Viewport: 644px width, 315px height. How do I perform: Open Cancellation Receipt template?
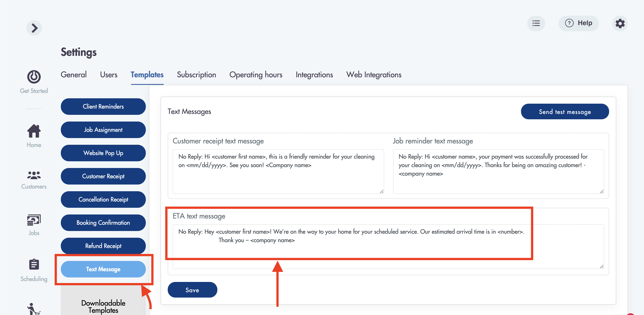point(103,199)
